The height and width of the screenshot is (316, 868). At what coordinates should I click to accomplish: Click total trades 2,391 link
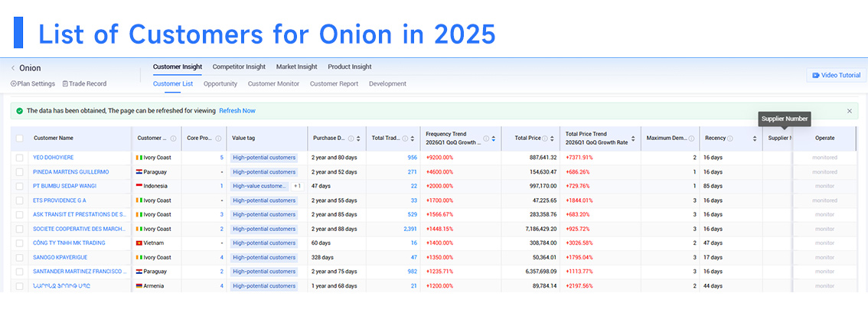click(x=410, y=229)
